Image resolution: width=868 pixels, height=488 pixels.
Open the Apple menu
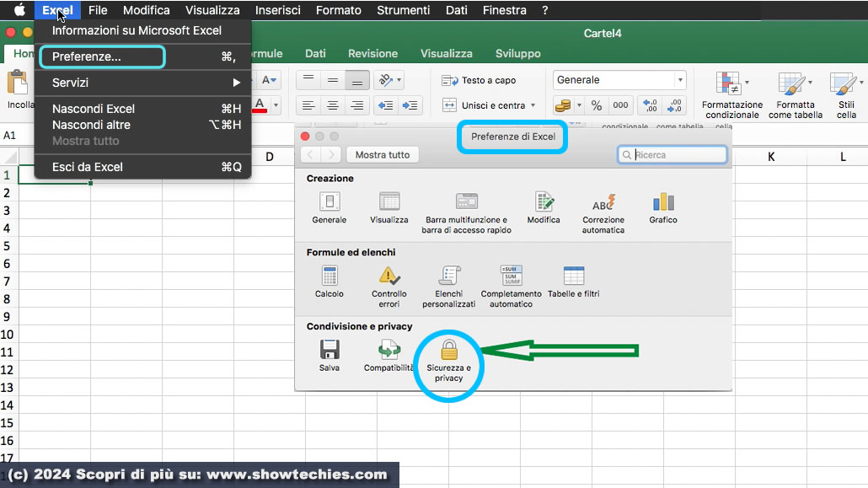click(19, 10)
